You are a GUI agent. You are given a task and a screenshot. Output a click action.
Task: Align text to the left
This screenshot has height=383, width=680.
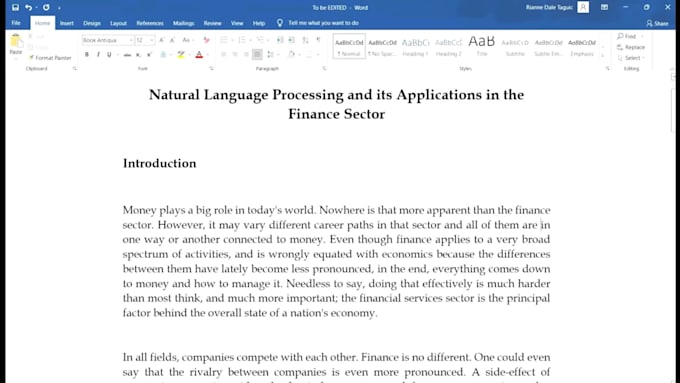click(x=224, y=55)
